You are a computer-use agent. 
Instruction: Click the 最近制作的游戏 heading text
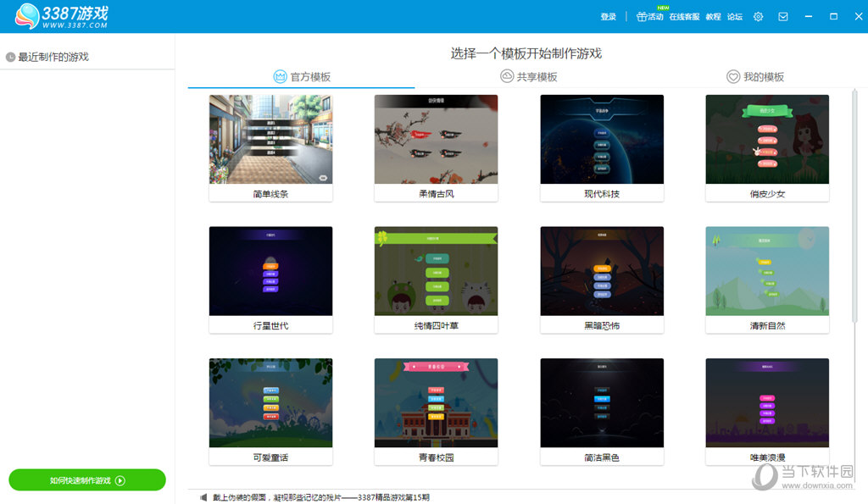[x=53, y=57]
